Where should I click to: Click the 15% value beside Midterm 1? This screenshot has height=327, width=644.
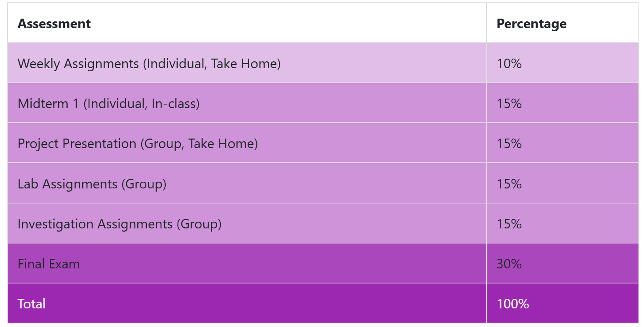pyautogui.click(x=509, y=104)
